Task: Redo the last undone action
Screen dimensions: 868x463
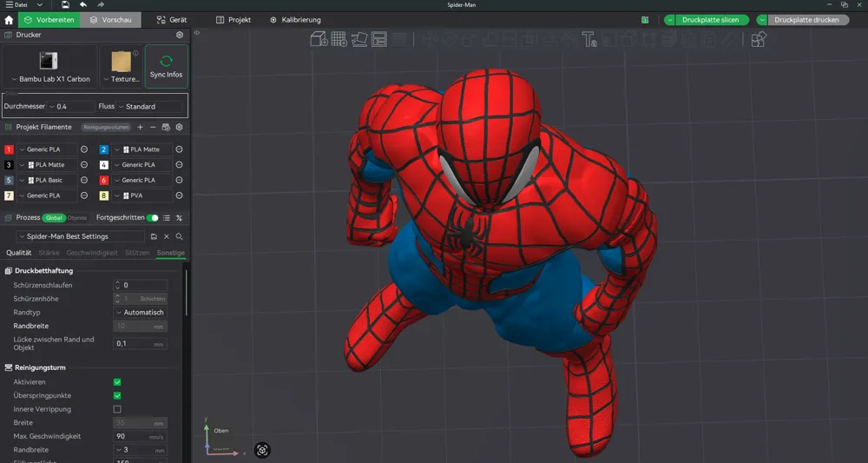Action: coord(100,5)
